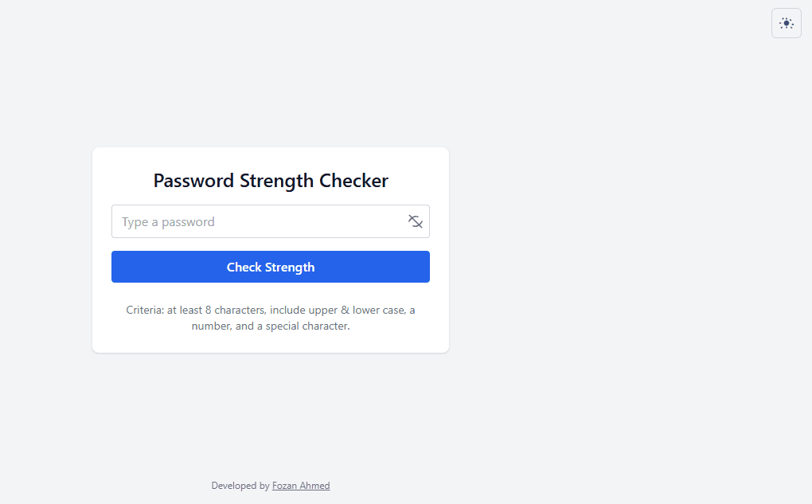
Task: Click the criteria description text
Action: (x=270, y=318)
